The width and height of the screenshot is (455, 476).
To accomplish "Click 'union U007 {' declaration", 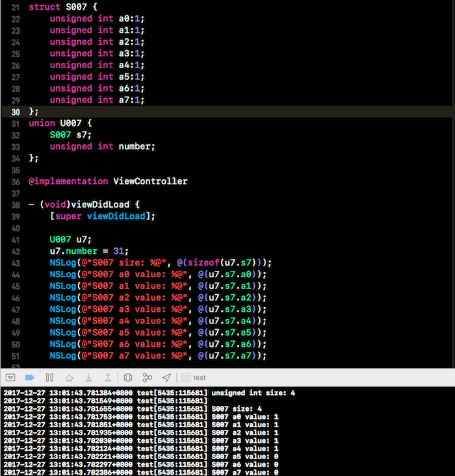I will (60, 123).
